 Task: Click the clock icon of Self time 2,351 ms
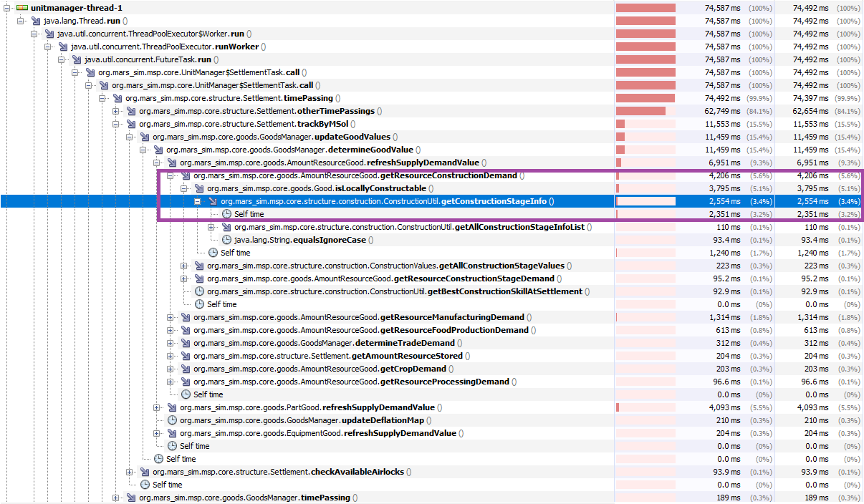click(x=226, y=214)
